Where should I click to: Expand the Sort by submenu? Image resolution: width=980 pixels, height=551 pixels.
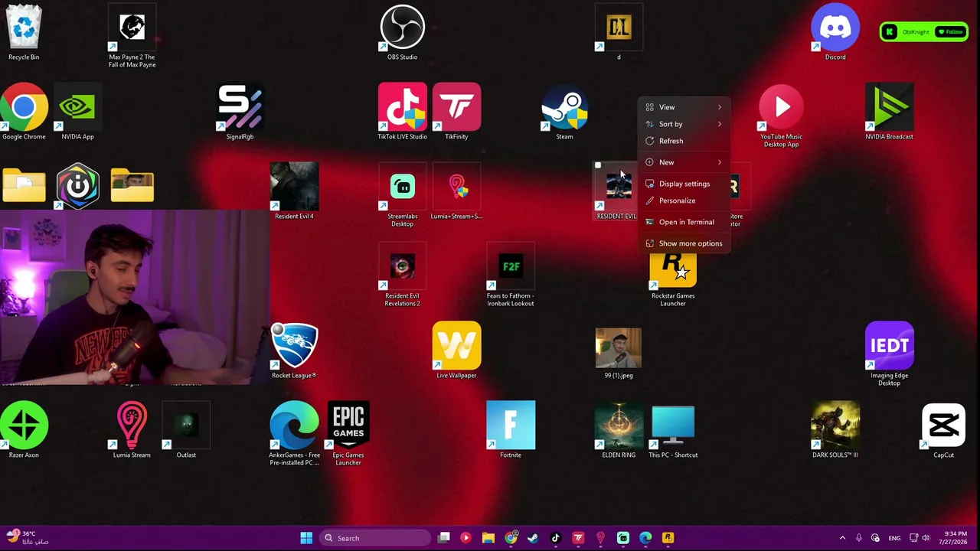pyautogui.click(x=684, y=124)
